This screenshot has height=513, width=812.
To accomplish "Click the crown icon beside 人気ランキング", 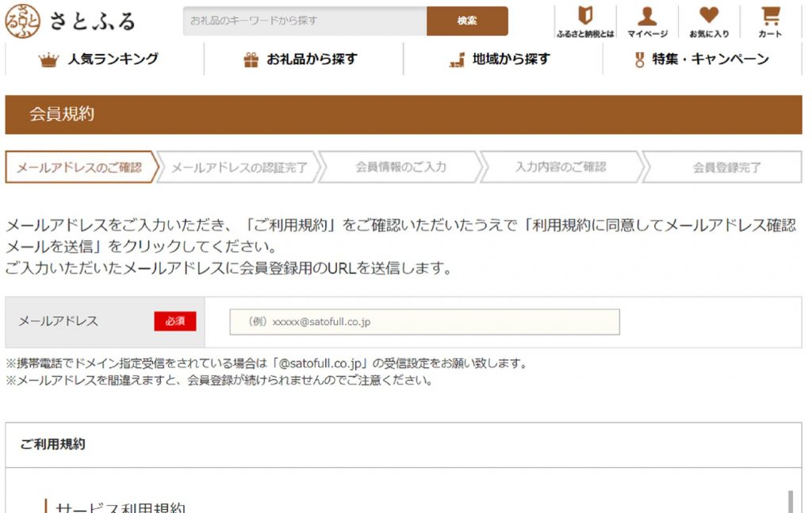I will tap(48, 60).
